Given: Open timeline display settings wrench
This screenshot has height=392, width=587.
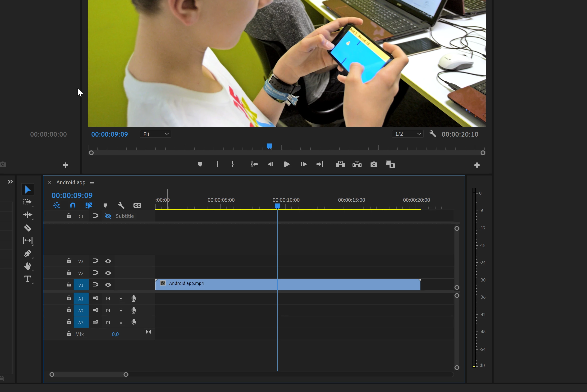Looking at the screenshot, I should pos(121,206).
